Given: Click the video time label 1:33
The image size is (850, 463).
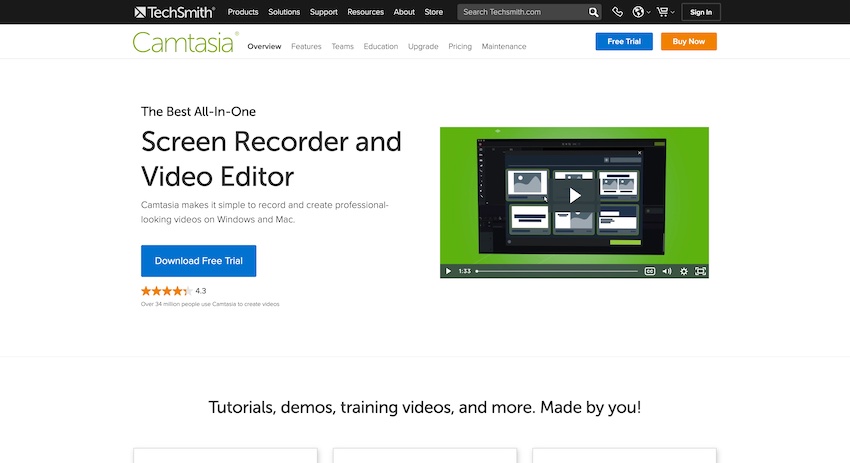Looking at the screenshot, I should [x=465, y=271].
